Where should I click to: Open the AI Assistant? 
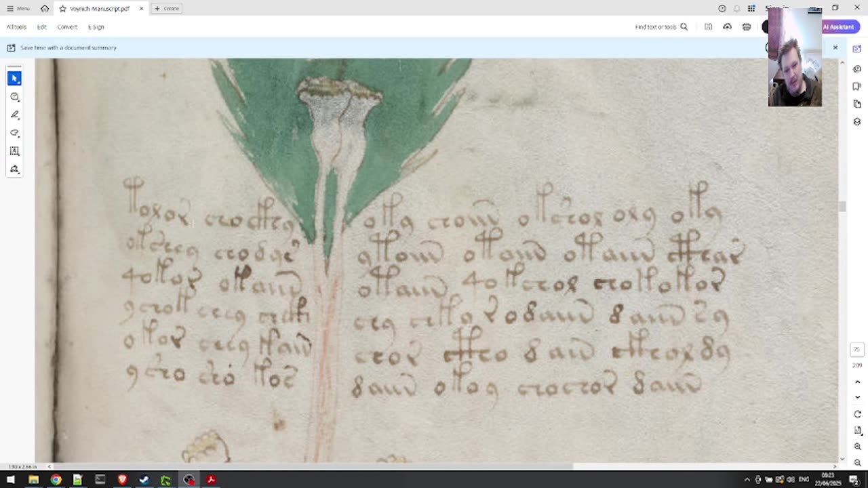tap(838, 27)
